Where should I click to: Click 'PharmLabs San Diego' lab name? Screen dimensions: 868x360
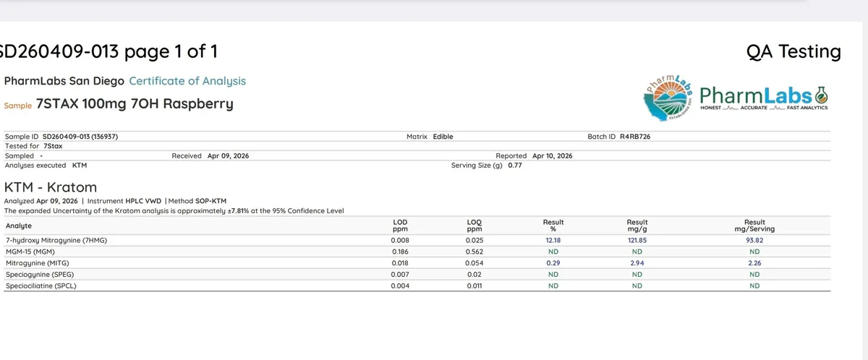(64, 81)
